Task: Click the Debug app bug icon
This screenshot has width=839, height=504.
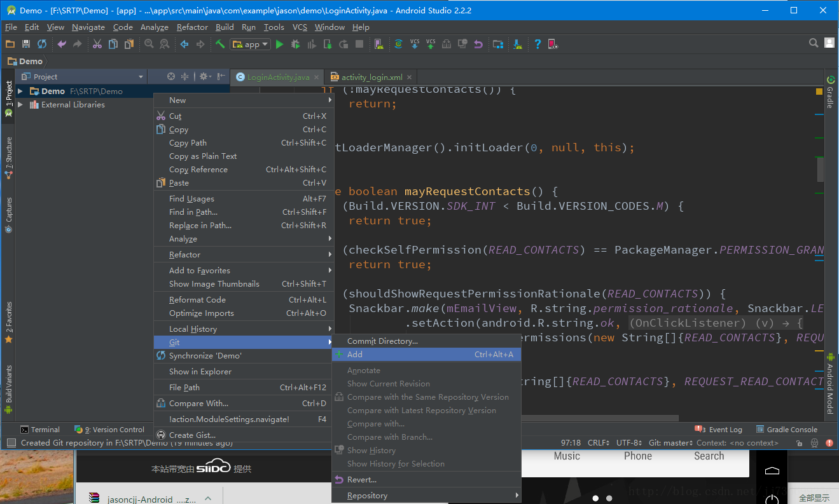Action: [x=296, y=44]
